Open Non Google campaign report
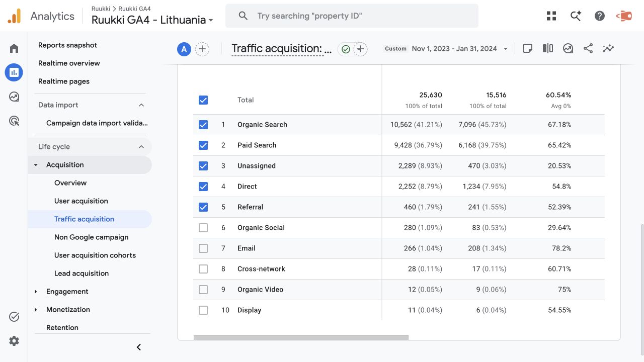This screenshot has width=644, height=362. pos(92,237)
